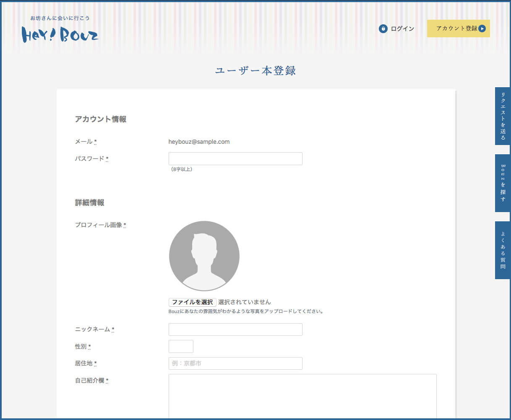Expand the 性別 dropdown
The width and height of the screenshot is (511, 420).
(x=181, y=347)
